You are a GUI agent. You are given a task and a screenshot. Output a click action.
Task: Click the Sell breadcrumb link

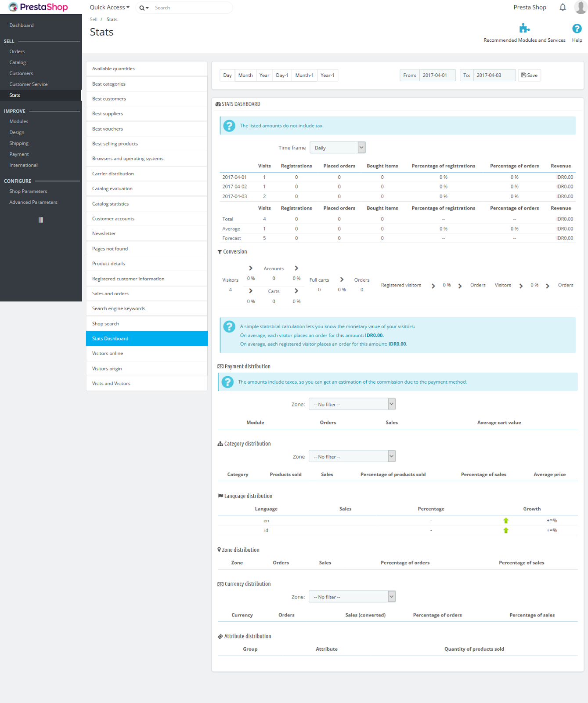pos(94,19)
